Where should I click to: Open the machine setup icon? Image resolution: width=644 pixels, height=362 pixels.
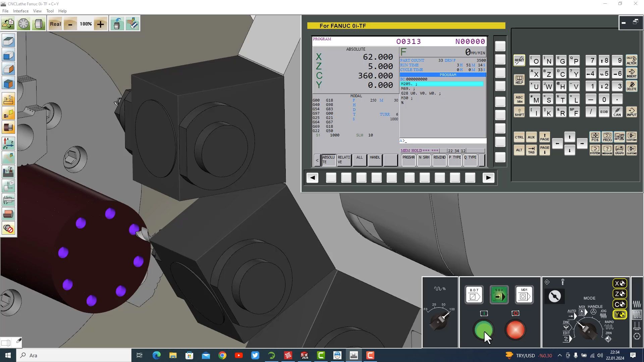(8, 100)
